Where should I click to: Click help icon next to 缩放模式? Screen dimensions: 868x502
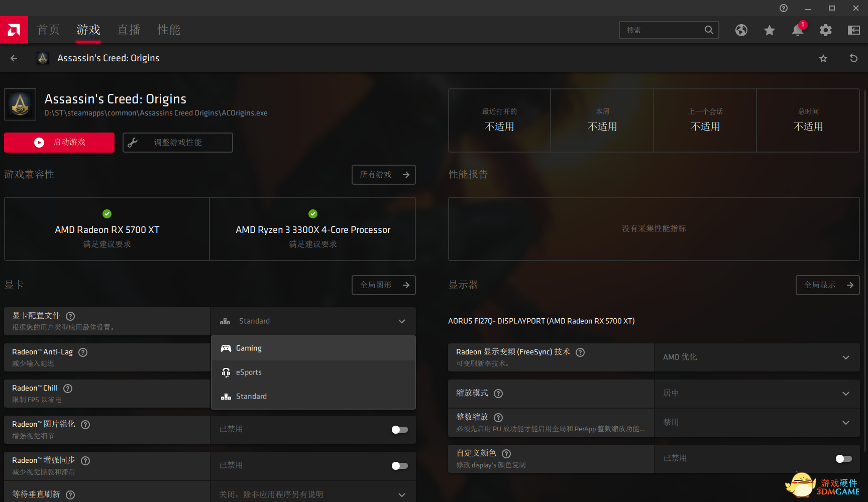pyautogui.click(x=498, y=394)
